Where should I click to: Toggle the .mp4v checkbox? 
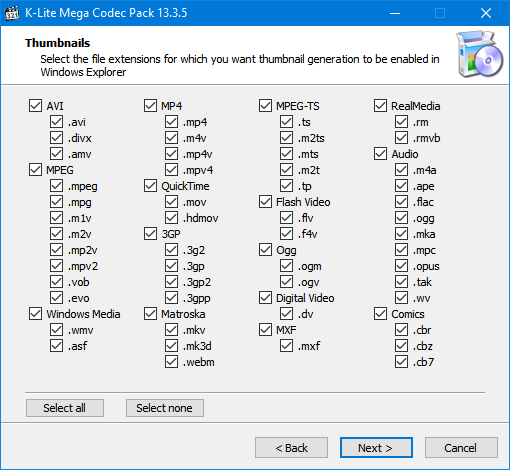(171, 154)
